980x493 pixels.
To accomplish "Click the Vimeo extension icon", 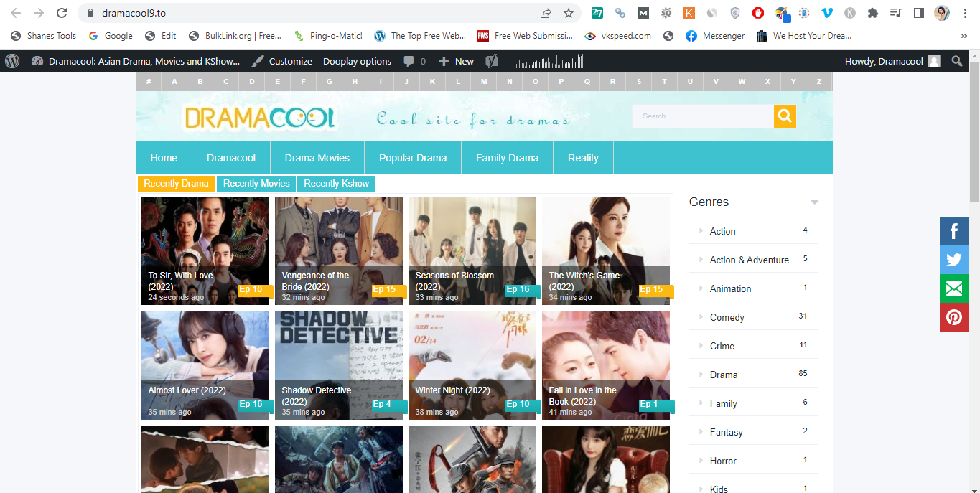I will click(827, 13).
